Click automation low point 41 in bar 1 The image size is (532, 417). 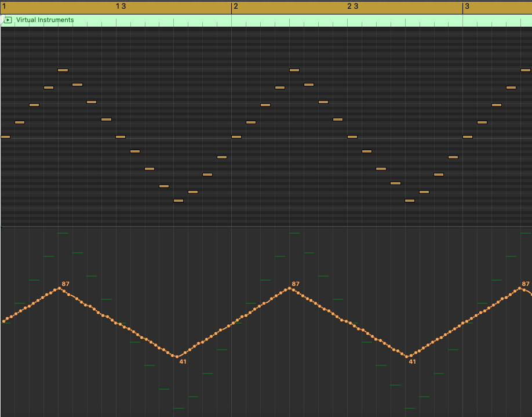(x=176, y=357)
